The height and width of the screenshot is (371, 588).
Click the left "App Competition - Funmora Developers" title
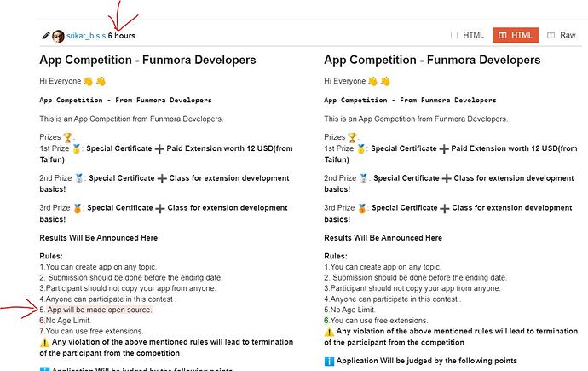(147, 61)
